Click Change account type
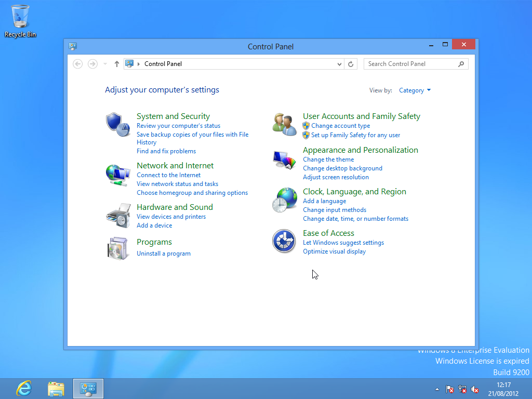The image size is (532, 399). 341,126
